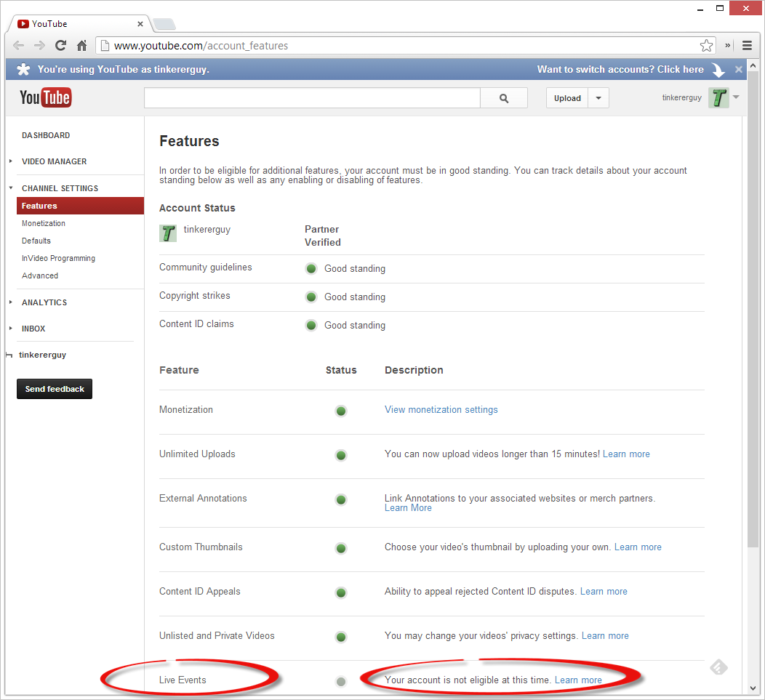Open Chrome's hamburger menu

(747, 46)
